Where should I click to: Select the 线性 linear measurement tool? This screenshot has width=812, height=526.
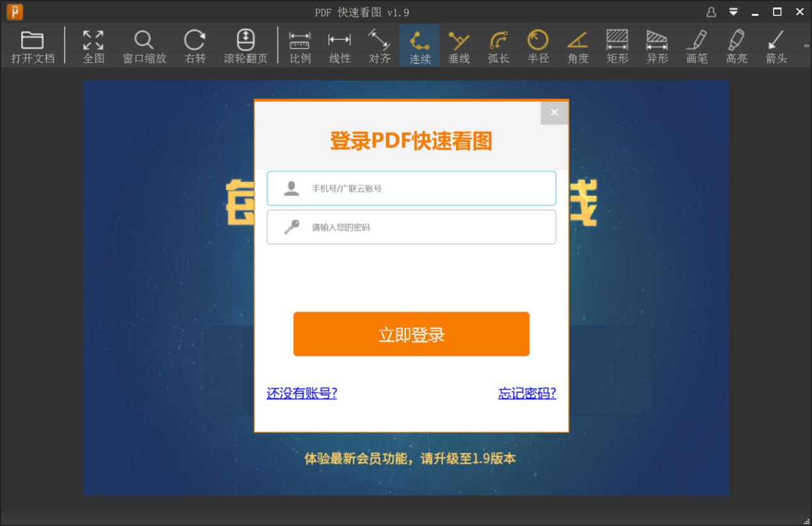(x=339, y=45)
